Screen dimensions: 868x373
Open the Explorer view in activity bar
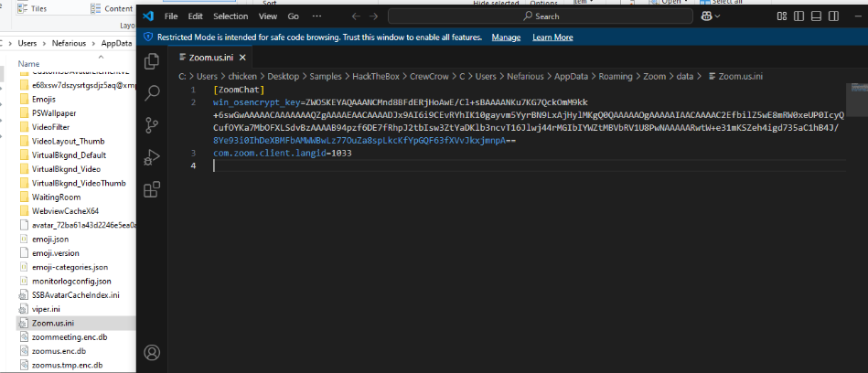click(x=153, y=61)
